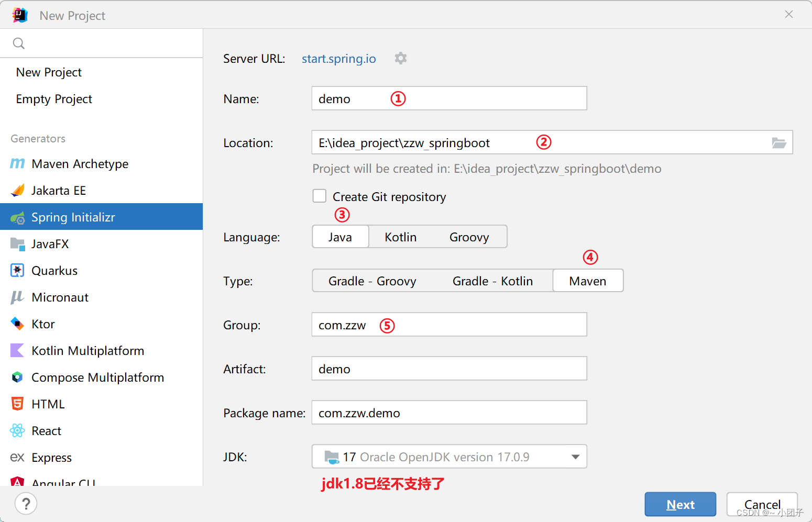Click the Next button
The width and height of the screenshot is (812, 522).
click(681, 504)
